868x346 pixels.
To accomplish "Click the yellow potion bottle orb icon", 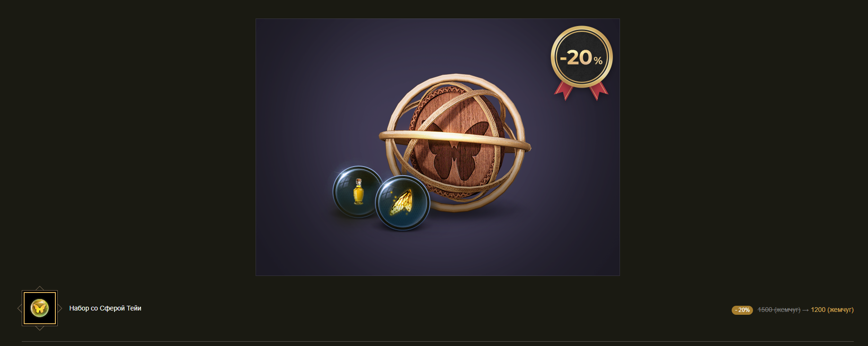I will [x=358, y=192].
